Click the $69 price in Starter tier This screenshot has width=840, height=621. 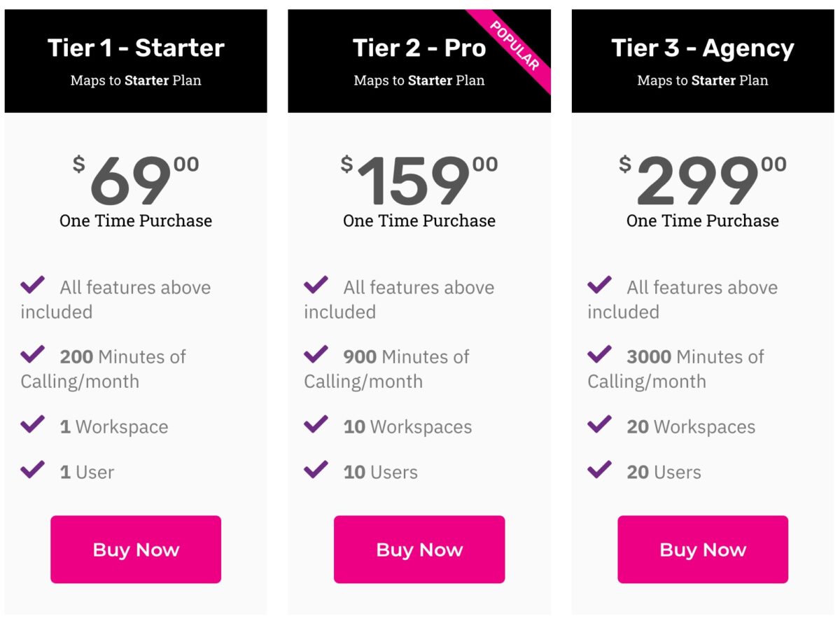point(136,182)
